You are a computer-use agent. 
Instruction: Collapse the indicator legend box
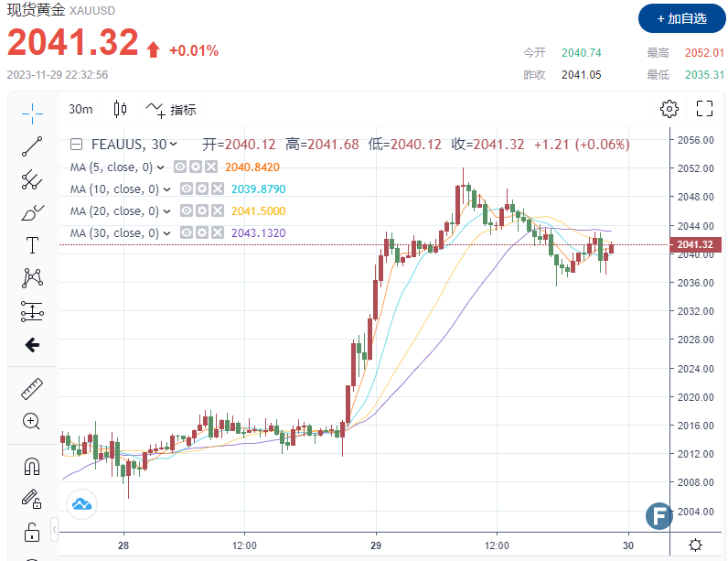(76, 145)
